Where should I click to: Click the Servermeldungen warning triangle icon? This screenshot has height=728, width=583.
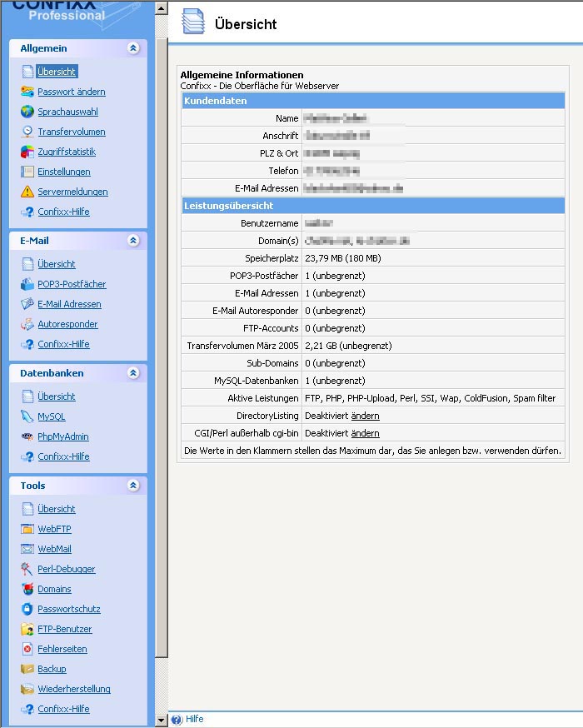[27, 192]
